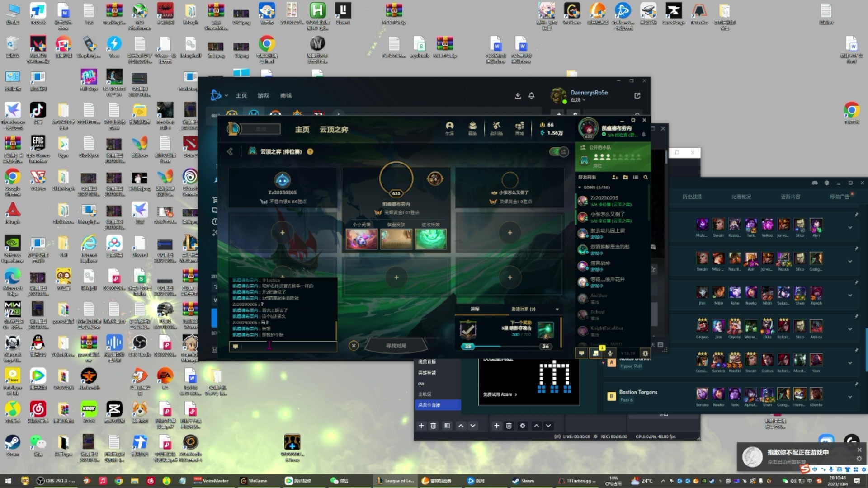Expand the comp row with Jhin and Milio
This screenshot has height=488, width=868.
coord(850,296)
